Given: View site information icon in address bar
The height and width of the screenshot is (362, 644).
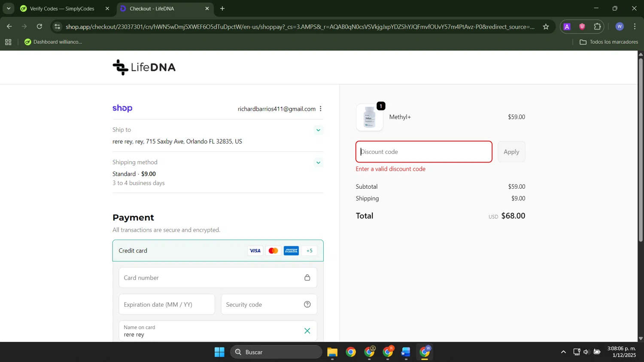Looking at the screenshot, I should coord(57,27).
